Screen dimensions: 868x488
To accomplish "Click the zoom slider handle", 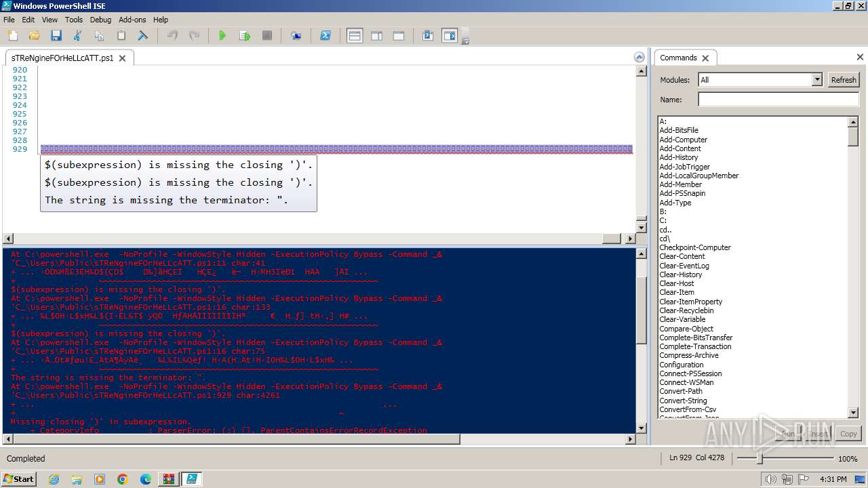I will coord(759,459).
